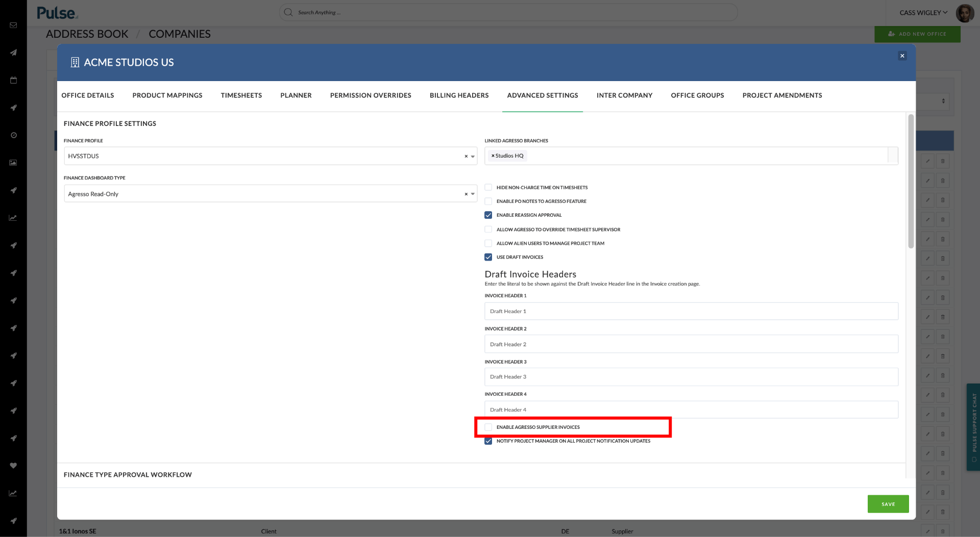Expand the Cass Wigley user menu
The width and height of the screenshot is (980, 537).
coord(923,13)
